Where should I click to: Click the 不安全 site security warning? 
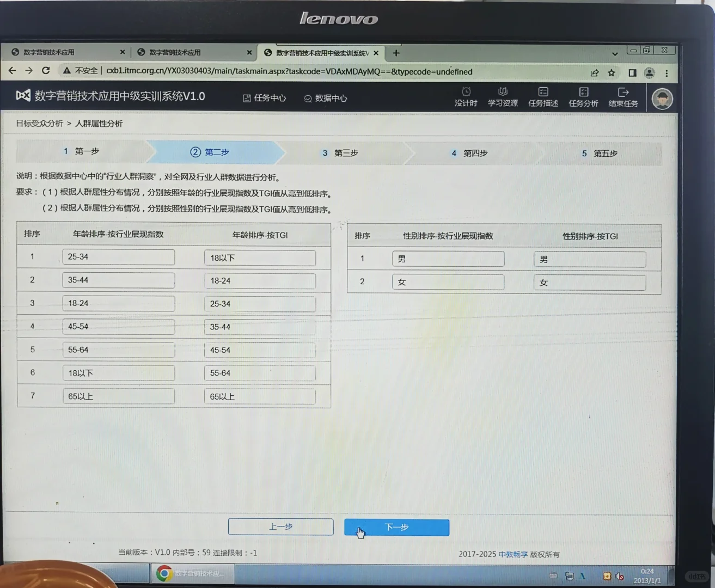tap(80, 71)
